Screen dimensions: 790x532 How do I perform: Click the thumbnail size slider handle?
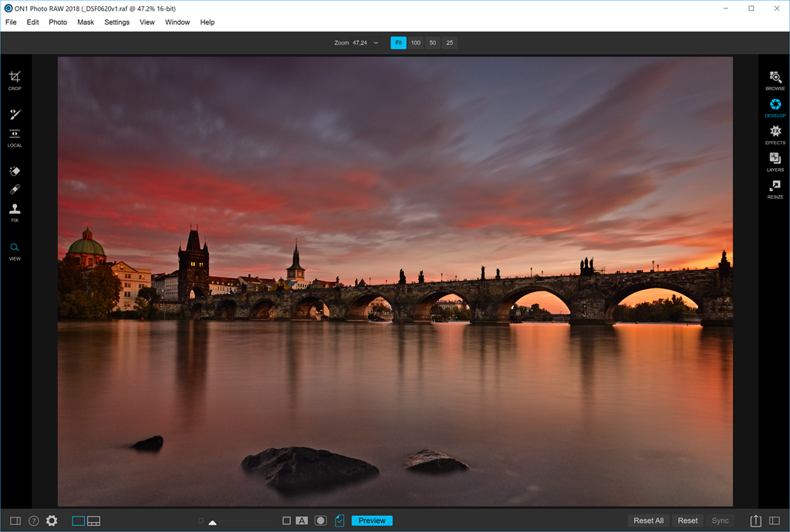point(212,523)
